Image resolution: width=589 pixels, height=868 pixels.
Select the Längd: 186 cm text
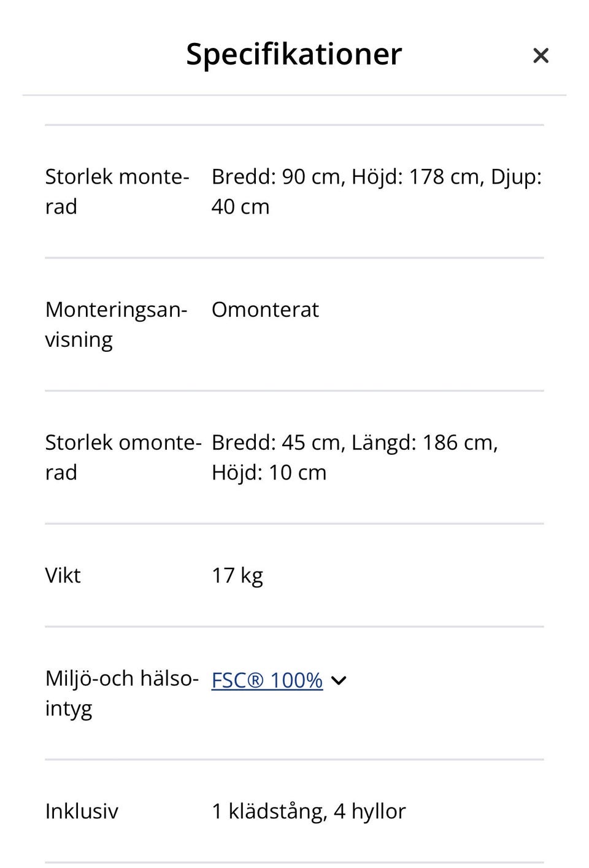[423, 443]
